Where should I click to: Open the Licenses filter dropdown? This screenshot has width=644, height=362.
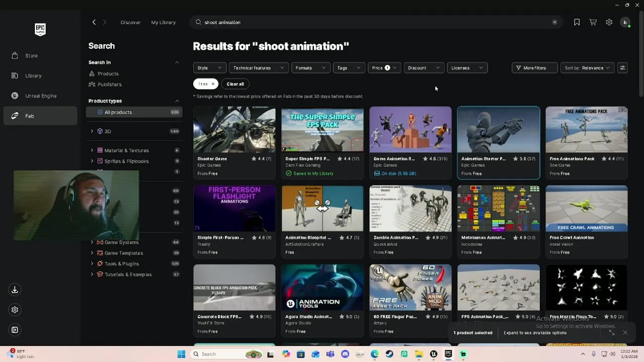coord(467,68)
